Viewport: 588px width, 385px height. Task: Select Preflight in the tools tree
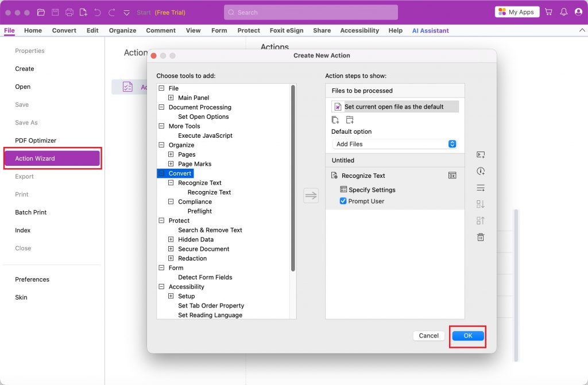(199, 211)
